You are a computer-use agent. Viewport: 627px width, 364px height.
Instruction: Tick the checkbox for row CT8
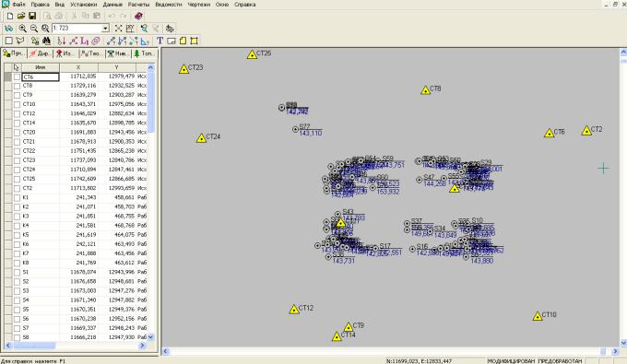pos(17,86)
